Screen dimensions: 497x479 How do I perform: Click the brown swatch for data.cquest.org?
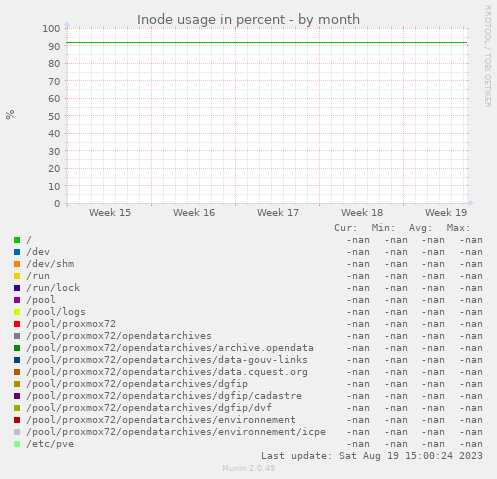coord(17,372)
